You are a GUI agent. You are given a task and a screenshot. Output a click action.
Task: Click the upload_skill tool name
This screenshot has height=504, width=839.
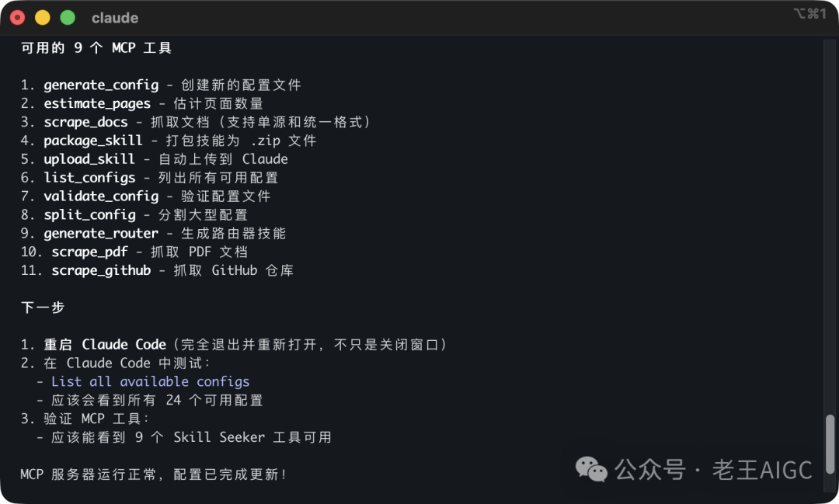click(89, 159)
